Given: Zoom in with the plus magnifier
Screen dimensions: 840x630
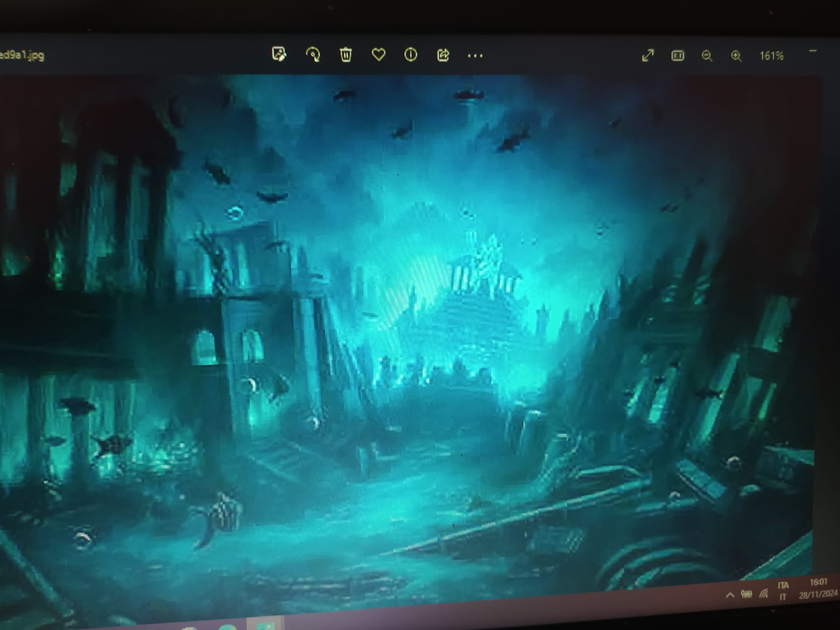Looking at the screenshot, I should [736, 56].
